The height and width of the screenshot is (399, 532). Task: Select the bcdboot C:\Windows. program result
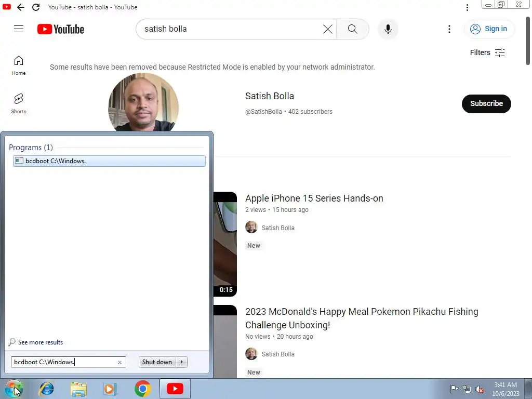coord(109,161)
